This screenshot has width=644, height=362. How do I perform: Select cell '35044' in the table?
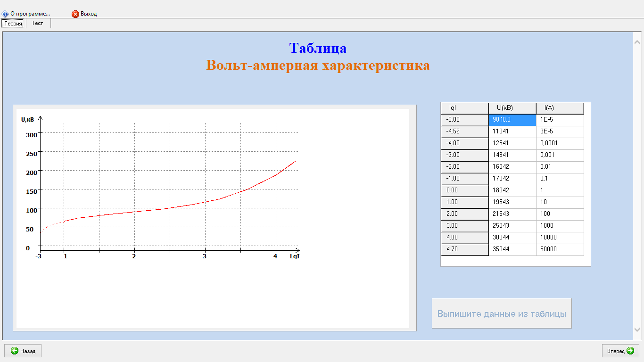tap(512, 250)
